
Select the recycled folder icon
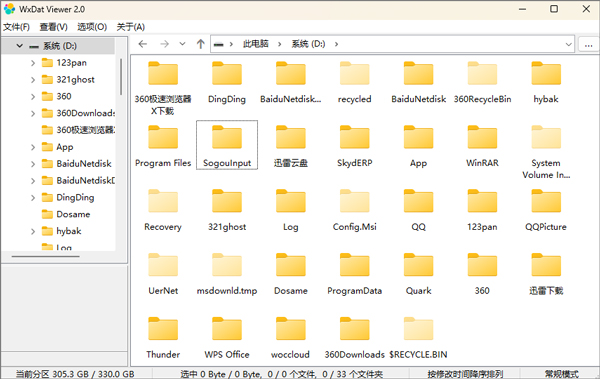355,73
